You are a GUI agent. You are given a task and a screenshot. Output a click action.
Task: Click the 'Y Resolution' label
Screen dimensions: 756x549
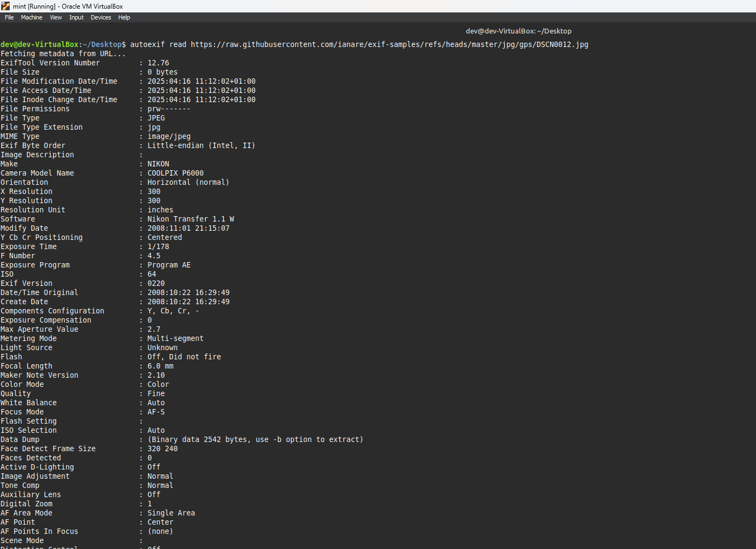click(26, 200)
